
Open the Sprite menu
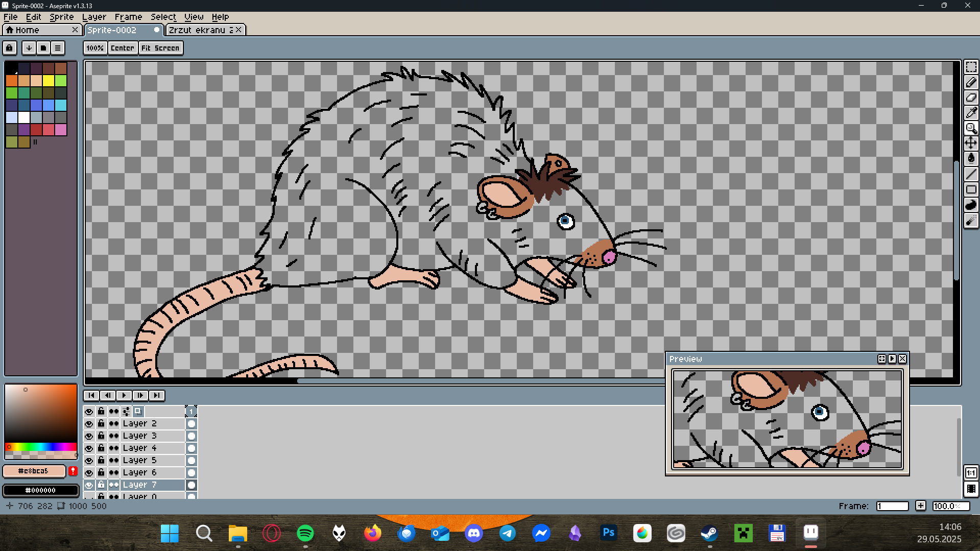point(61,17)
